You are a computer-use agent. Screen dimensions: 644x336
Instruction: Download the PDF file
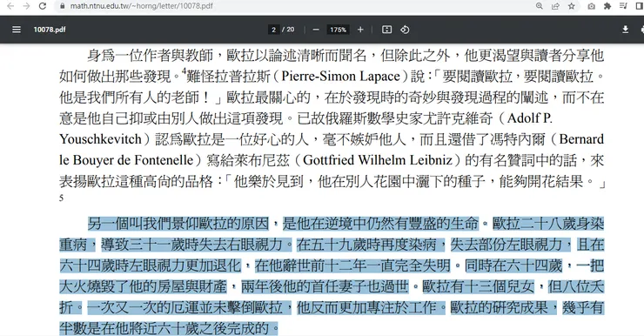(x=625, y=30)
